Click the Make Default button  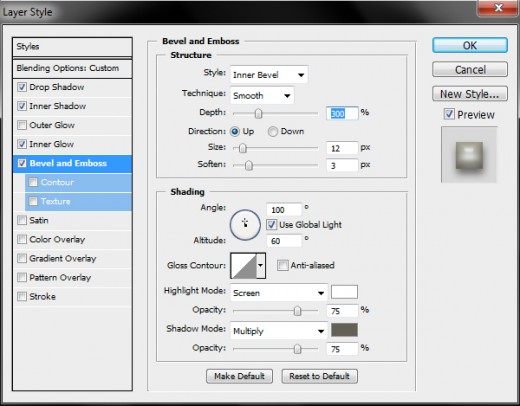(239, 376)
